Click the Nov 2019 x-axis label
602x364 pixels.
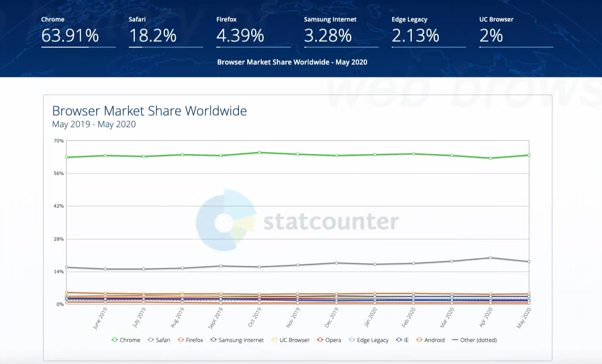tap(293, 318)
